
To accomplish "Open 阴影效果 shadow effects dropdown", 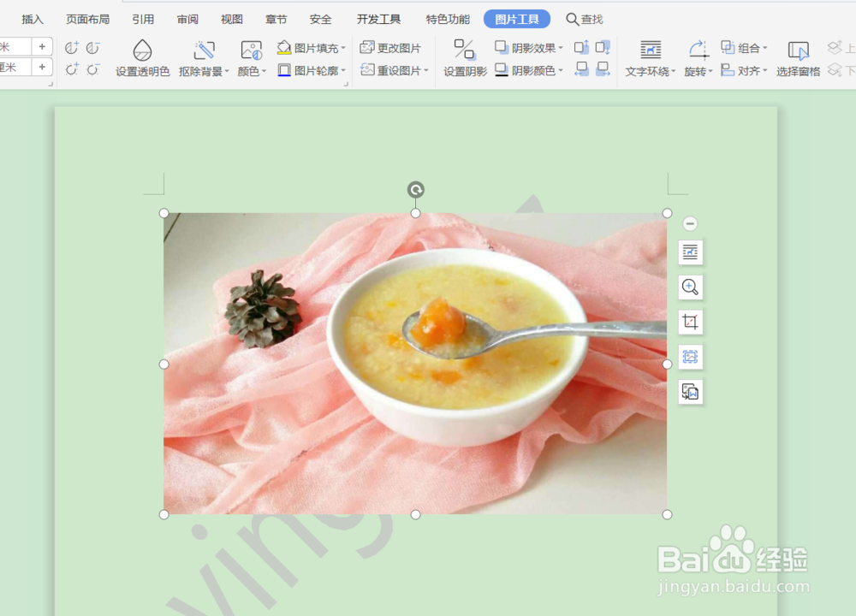I will pyautogui.click(x=528, y=48).
